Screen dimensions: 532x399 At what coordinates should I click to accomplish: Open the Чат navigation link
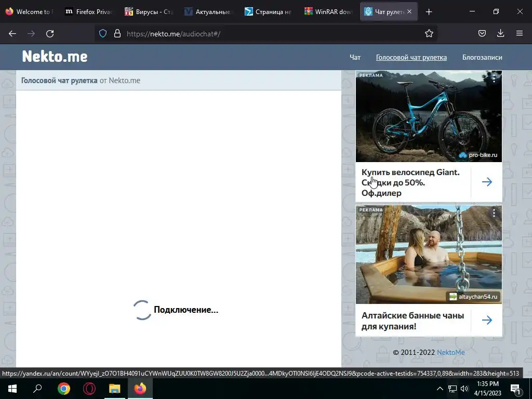(355, 57)
